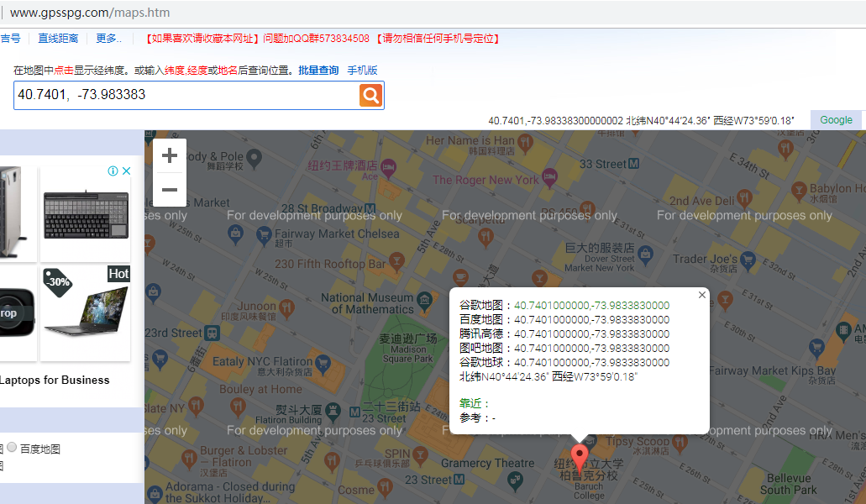Click the Junoon restaurant marker
The width and height of the screenshot is (866, 504).
286,307
